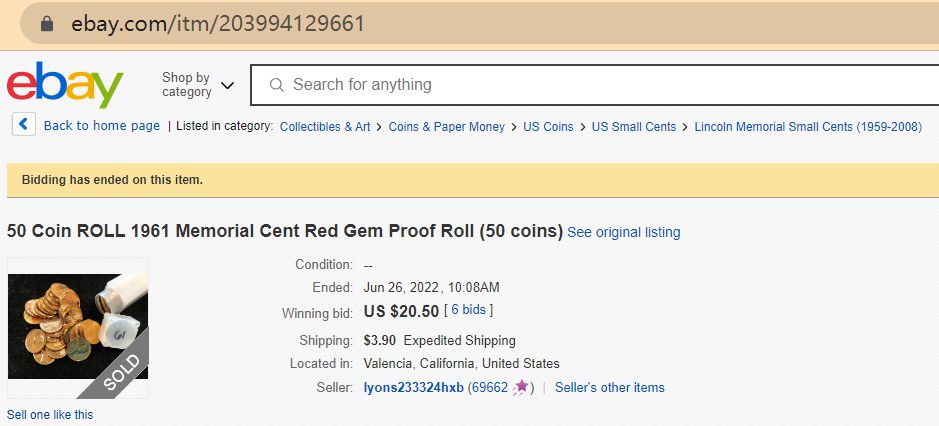Click Sell one like this link
This screenshot has width=939, height=426.
[50, 415]
